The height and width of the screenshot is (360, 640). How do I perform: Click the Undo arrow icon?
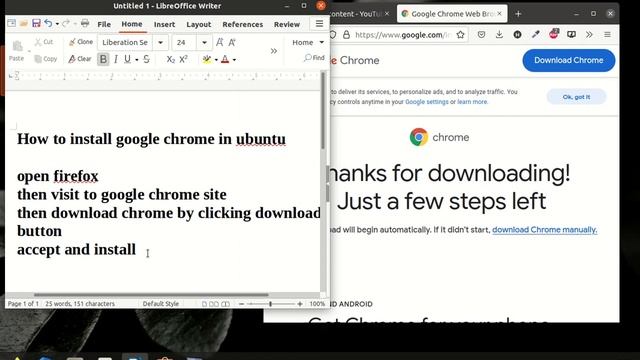tap(48, 23)
